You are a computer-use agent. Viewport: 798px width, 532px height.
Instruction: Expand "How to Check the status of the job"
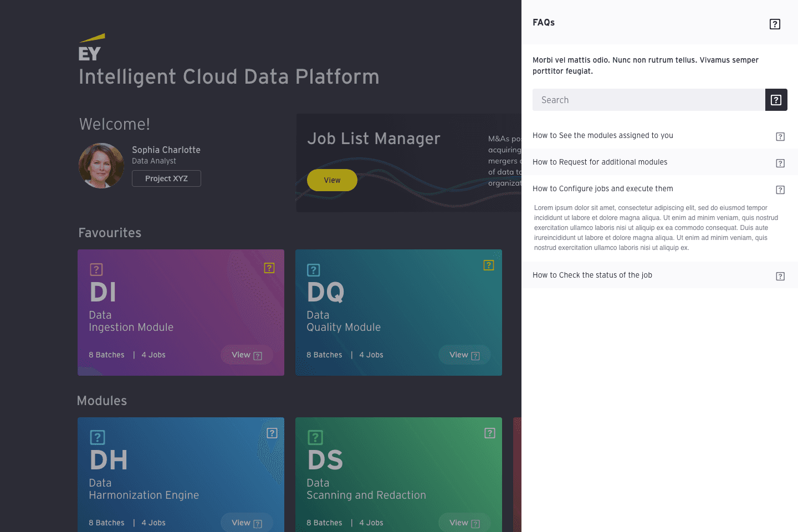(659, 275)
